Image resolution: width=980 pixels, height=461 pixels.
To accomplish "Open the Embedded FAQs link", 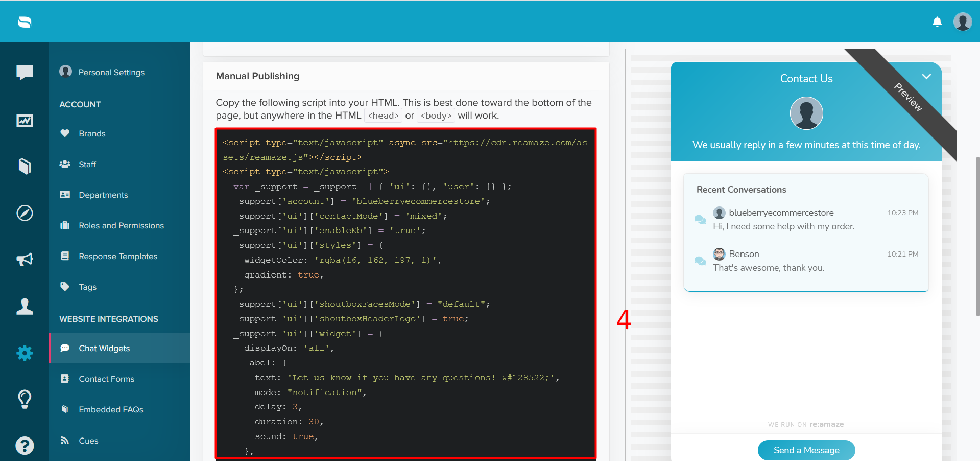I will pyautogui.click(x=111, y=409).
